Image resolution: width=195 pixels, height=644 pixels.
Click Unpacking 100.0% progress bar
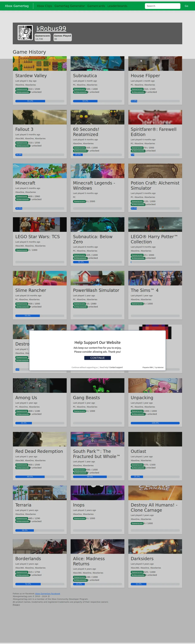pos(155,423)
